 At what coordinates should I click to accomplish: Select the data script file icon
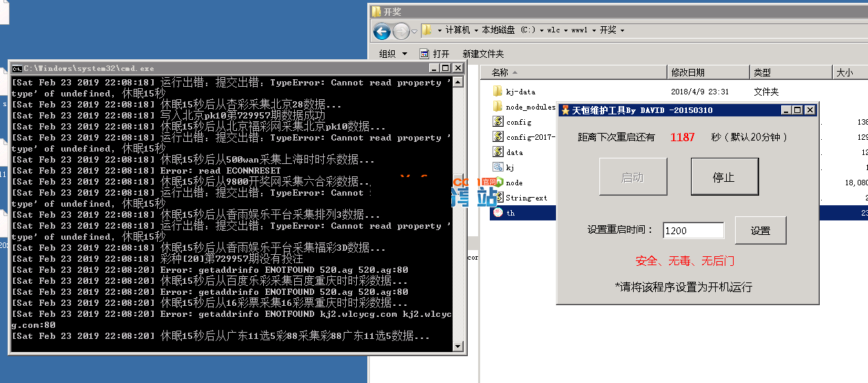coord(498,152)
